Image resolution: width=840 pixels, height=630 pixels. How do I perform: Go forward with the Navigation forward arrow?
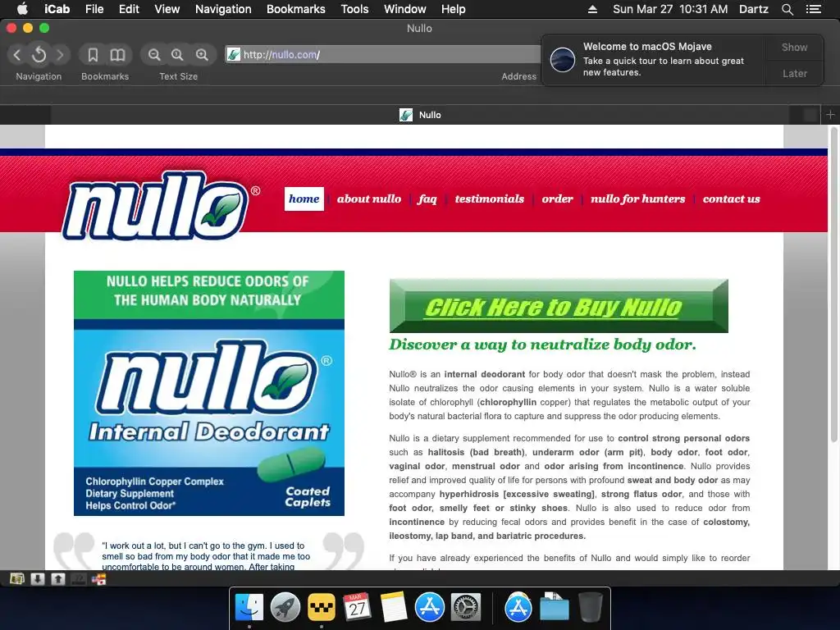pyautogui.click(x=60, y=55)
